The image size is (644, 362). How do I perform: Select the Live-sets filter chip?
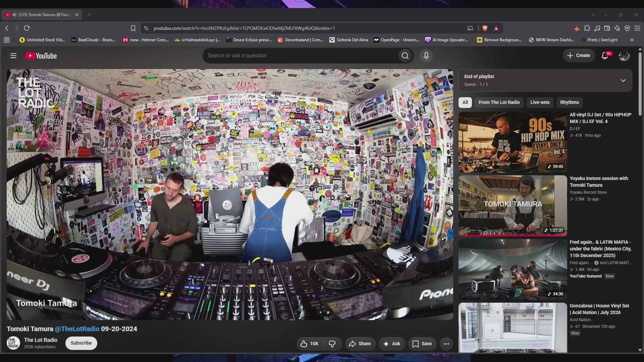540,102
